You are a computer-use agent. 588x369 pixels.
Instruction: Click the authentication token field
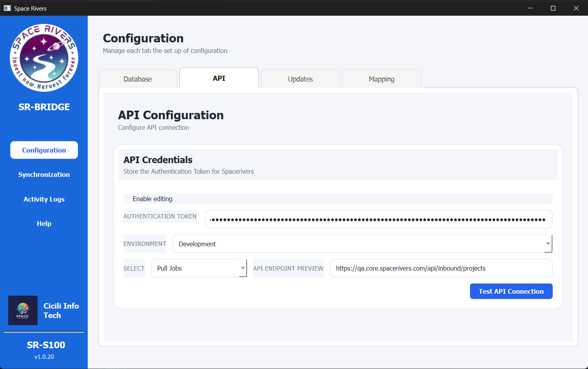point(379,219)
